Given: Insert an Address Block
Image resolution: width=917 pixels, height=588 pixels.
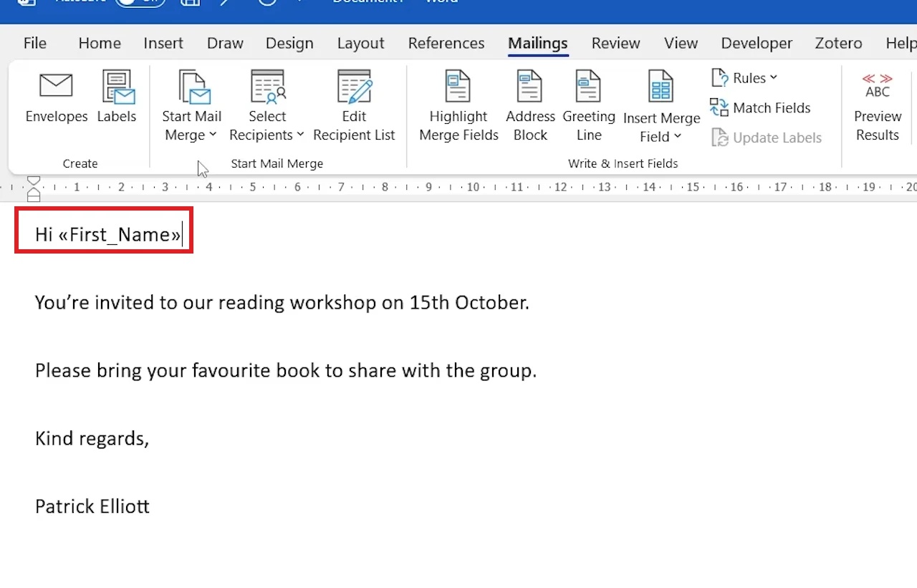Looking at the screenshot, I should click(x=530, y=106).
